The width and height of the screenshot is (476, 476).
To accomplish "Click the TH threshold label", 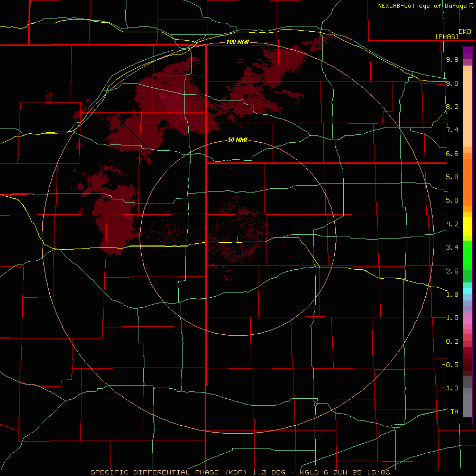I will [x=454, y=412].
